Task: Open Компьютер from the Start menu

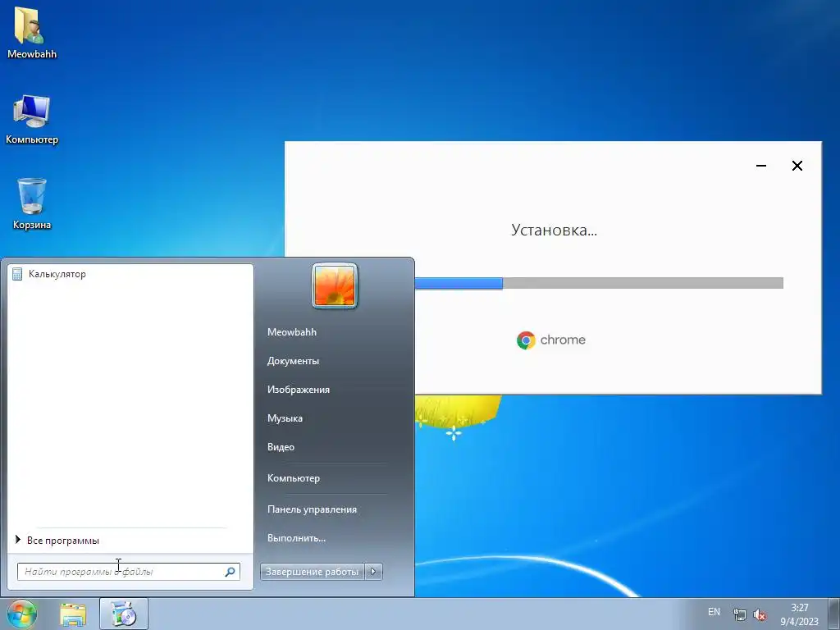Action: click(x=294, y=478)
